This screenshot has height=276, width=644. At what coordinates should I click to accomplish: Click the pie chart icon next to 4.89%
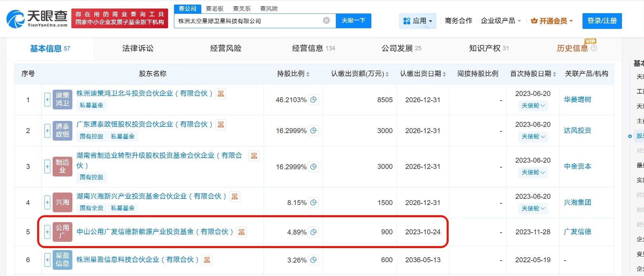[x=313, y=232]
